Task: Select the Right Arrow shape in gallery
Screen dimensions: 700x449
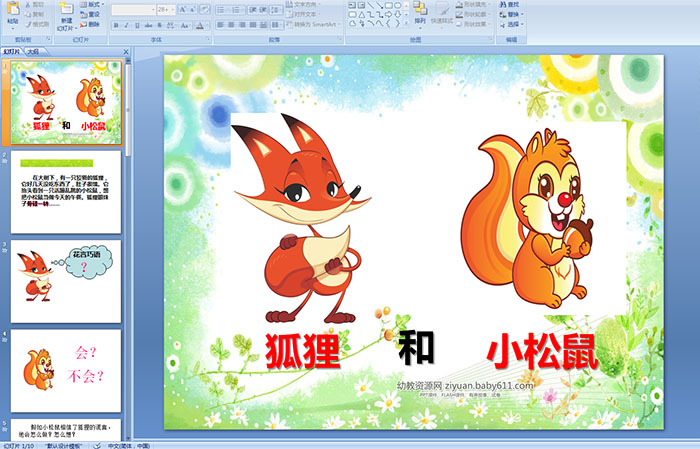Action: pos(388,15)
